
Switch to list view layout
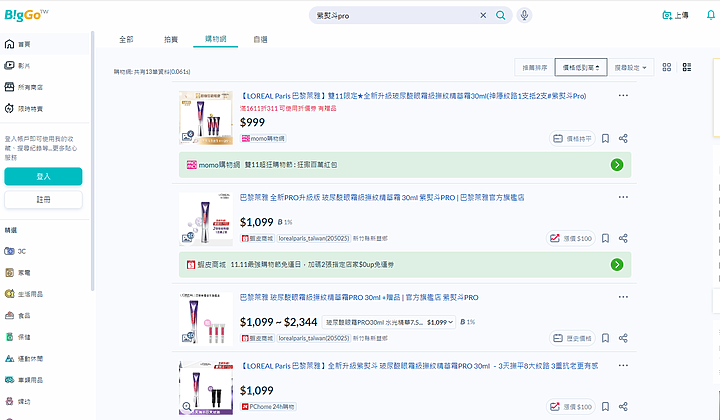coord(687,67)
